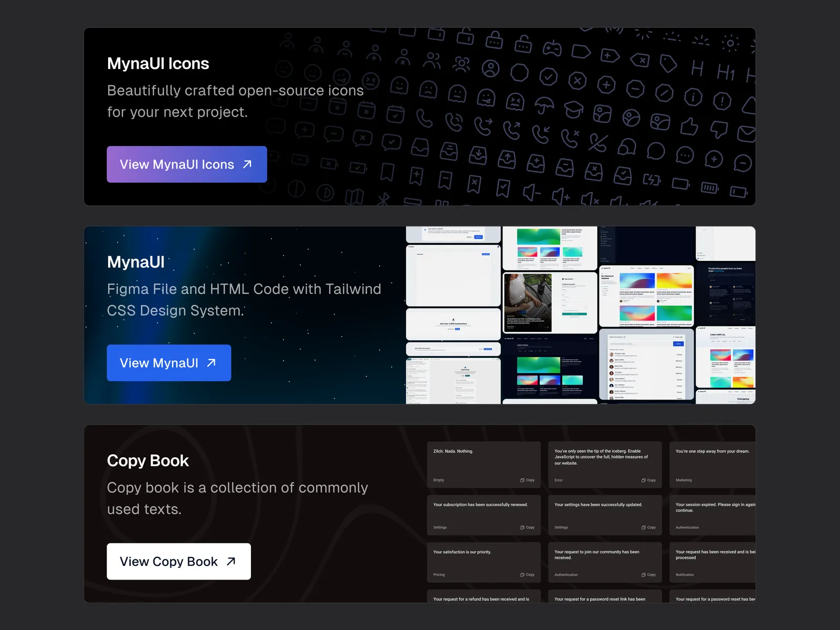840x630 pixels.
Task: Copy the 'Zilch. Nada. Nothing.' text
Action: (x=527, y=480)
